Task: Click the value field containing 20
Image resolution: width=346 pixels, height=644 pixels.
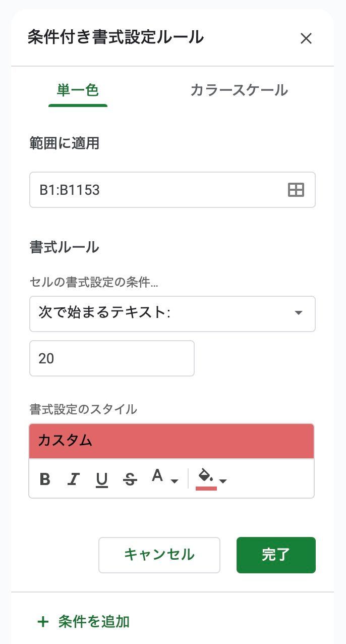Action: click(x=112, y=358)
